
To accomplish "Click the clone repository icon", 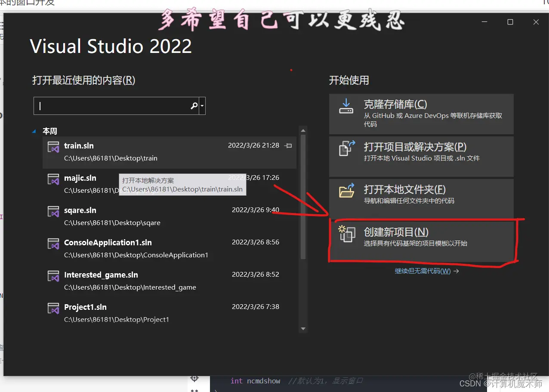I will coord(347,107).
